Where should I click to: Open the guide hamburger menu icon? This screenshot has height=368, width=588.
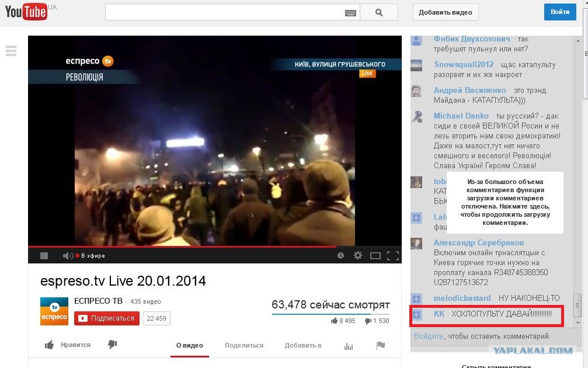coord(11,51)
